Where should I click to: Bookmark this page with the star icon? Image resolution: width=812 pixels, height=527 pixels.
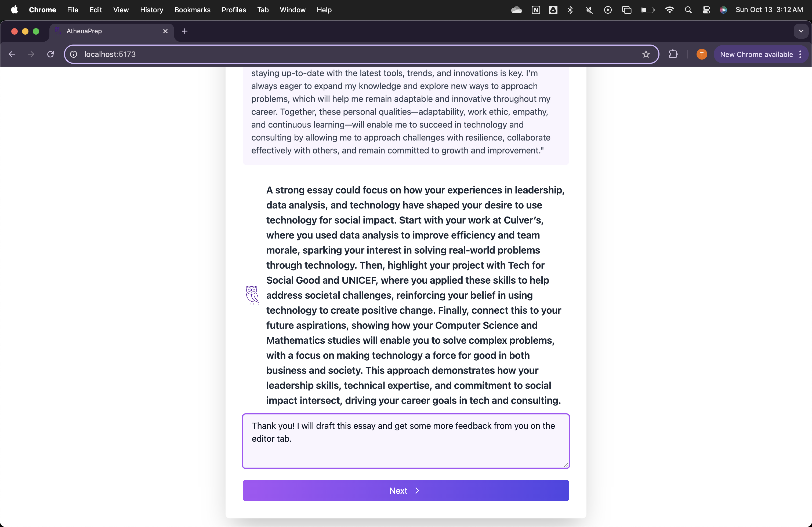click(x=646, y=54)
